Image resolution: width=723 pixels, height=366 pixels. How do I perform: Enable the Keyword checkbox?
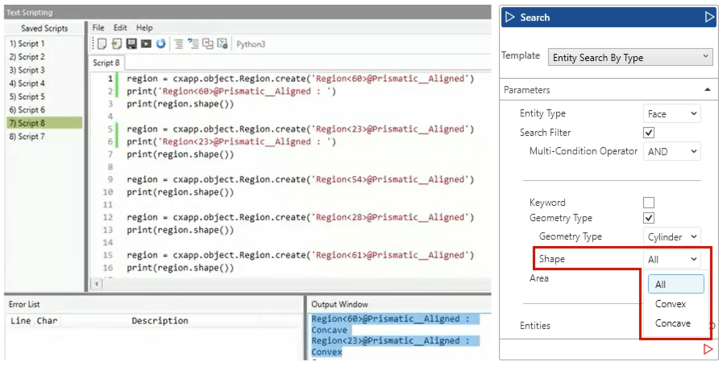tap(649, 202)
